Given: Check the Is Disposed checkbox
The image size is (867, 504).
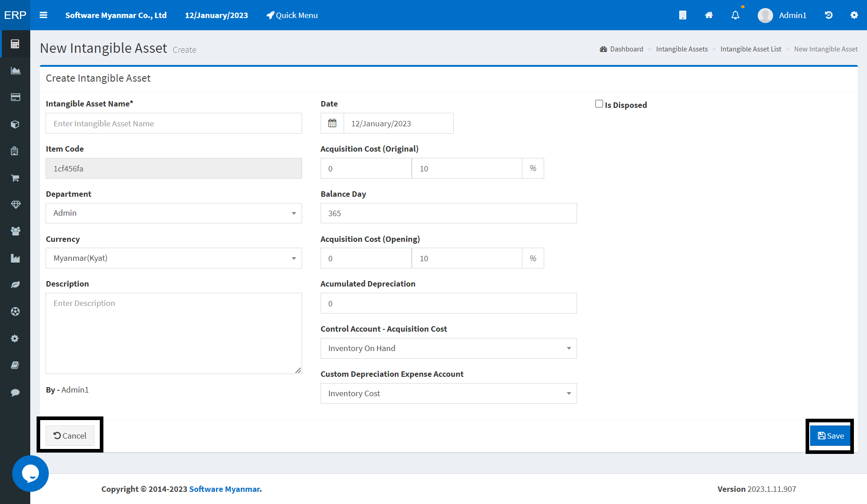Looking at the screenshot, I should coord(599,104).
